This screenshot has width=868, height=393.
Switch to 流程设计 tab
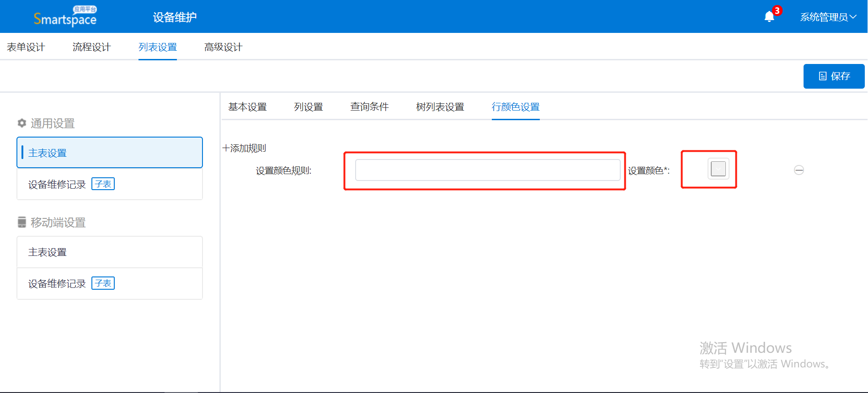click(91, 47)
